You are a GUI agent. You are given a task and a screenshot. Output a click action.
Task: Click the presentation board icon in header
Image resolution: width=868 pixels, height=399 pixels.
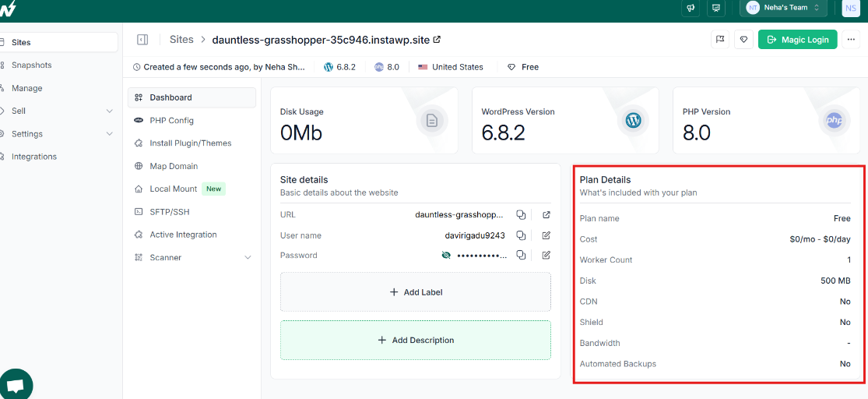(716, 8)
